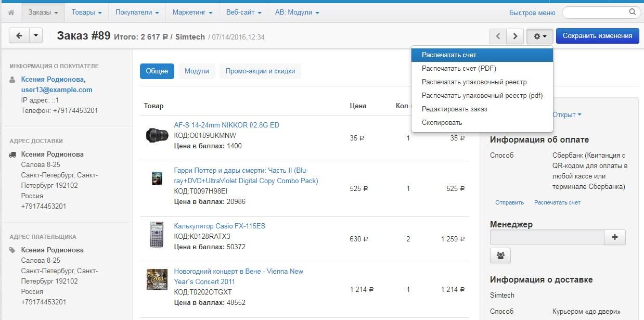Screen dimensions: 644x320
Task: Click the Информация об оплате heading
Action: pyautogui.click(x=539, y=139)
